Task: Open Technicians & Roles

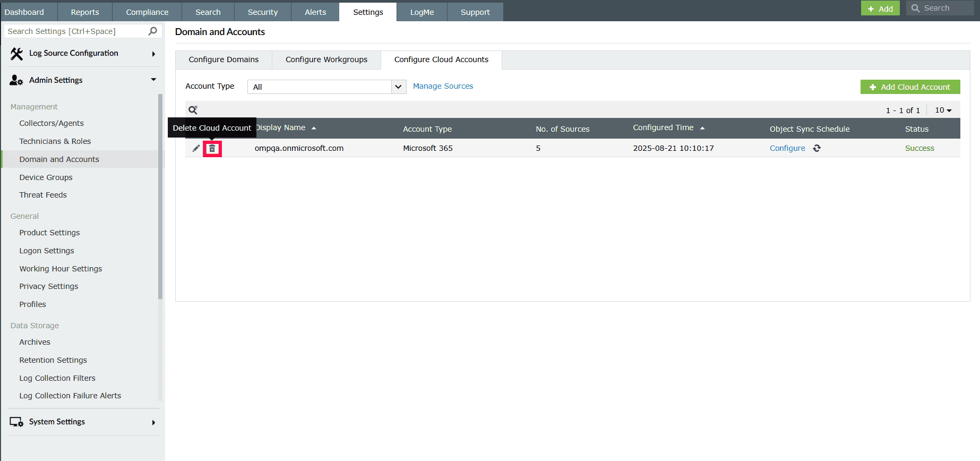Action: point(55,141)
